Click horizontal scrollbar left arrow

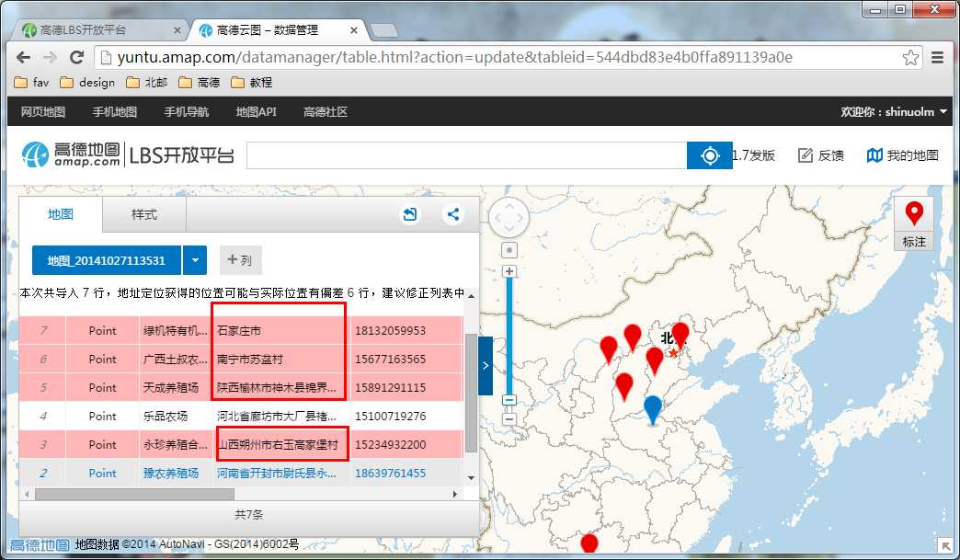[x=27, y=493]
